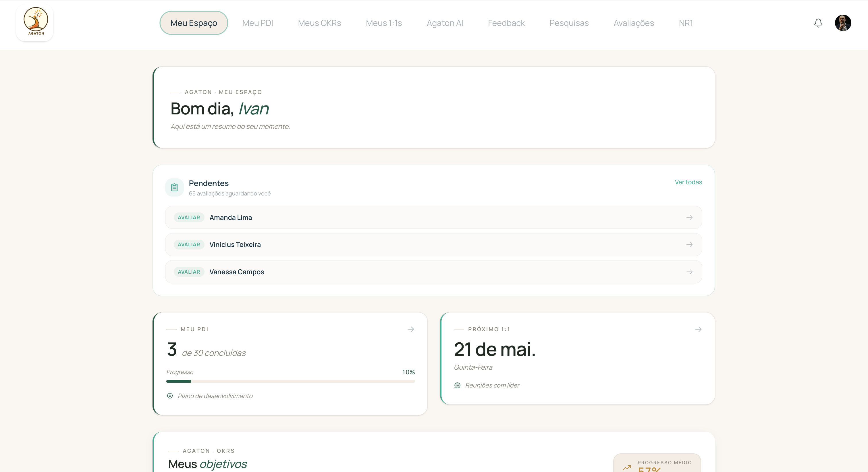Click arrow on Amanda Lima row
This screenshot has height=472, width=868.
tap(689, 217)
